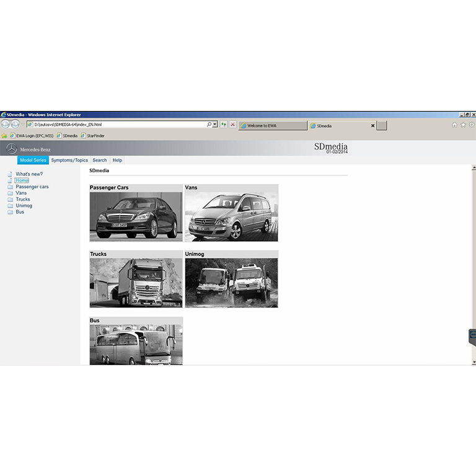This screenshot has height=476, width=476.
Task: Click the Add to Favorites bar star icon
Action: [4, 136]
